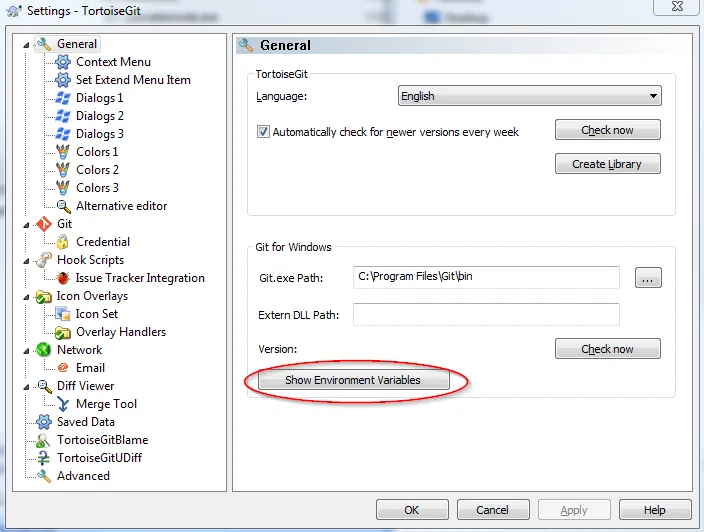Click the Saved Data gear icon

44,422
